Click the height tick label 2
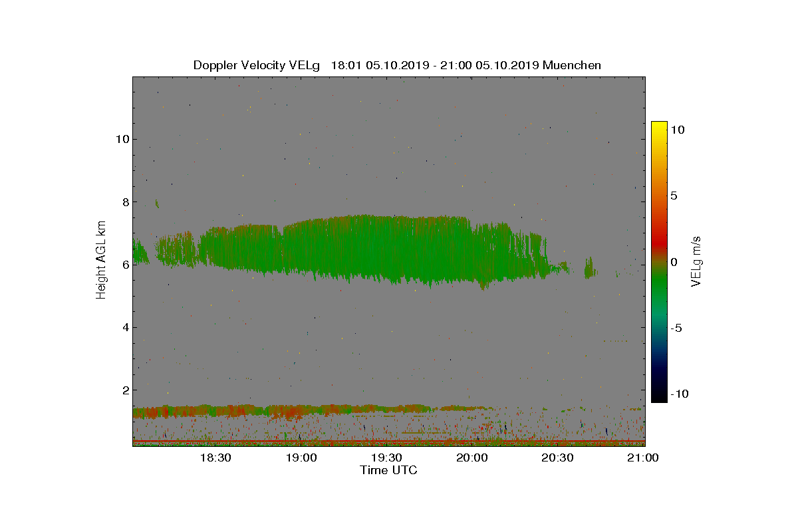The image size is (798, 532). (x=125, y=390)
